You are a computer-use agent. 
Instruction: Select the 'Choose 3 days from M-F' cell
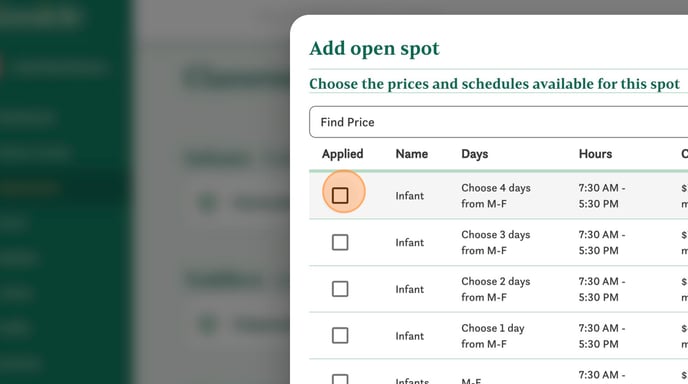tap(496, 242)
